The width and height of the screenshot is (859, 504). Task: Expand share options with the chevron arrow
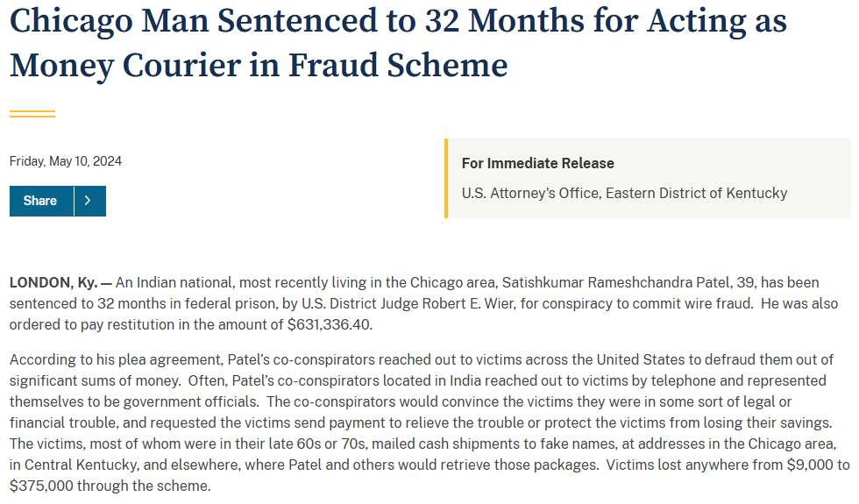click(89, 201)
